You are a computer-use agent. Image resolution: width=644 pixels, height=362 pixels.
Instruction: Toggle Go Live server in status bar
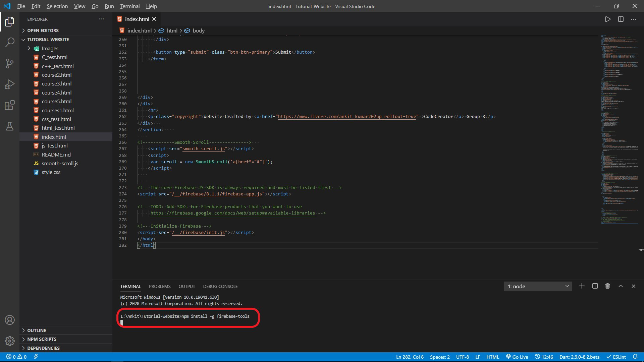[x=517, y=357]
